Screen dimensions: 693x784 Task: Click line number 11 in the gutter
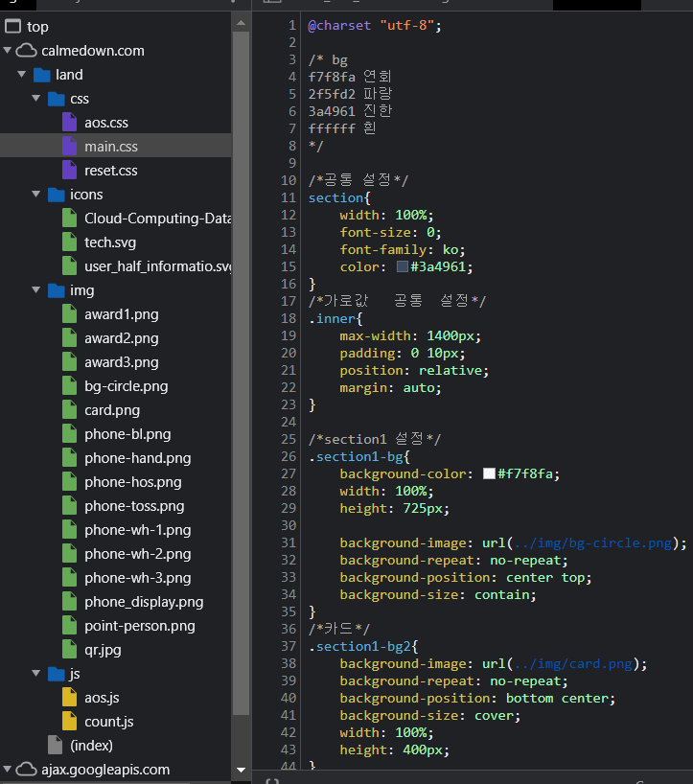pyautogui.click(x=289, y=198)
